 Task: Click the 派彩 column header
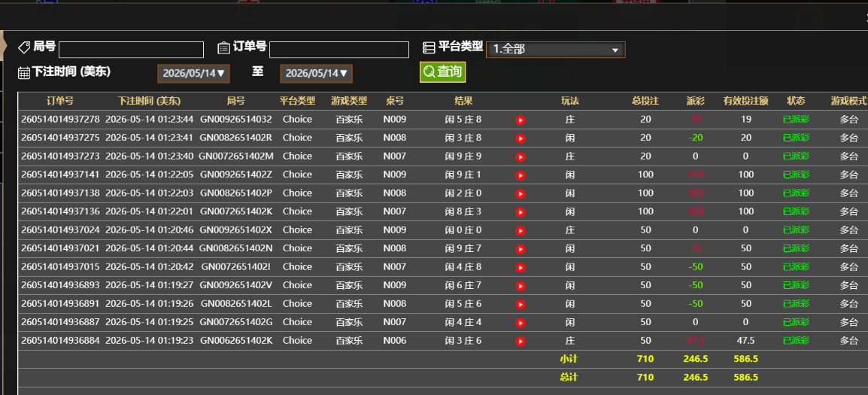[x=695, y=101]
